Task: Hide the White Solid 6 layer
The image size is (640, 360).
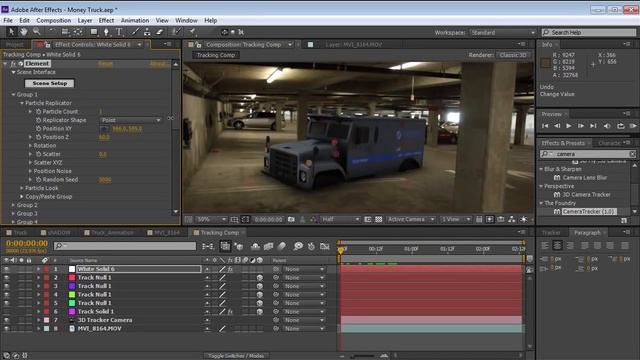Action: coord(6,269)
